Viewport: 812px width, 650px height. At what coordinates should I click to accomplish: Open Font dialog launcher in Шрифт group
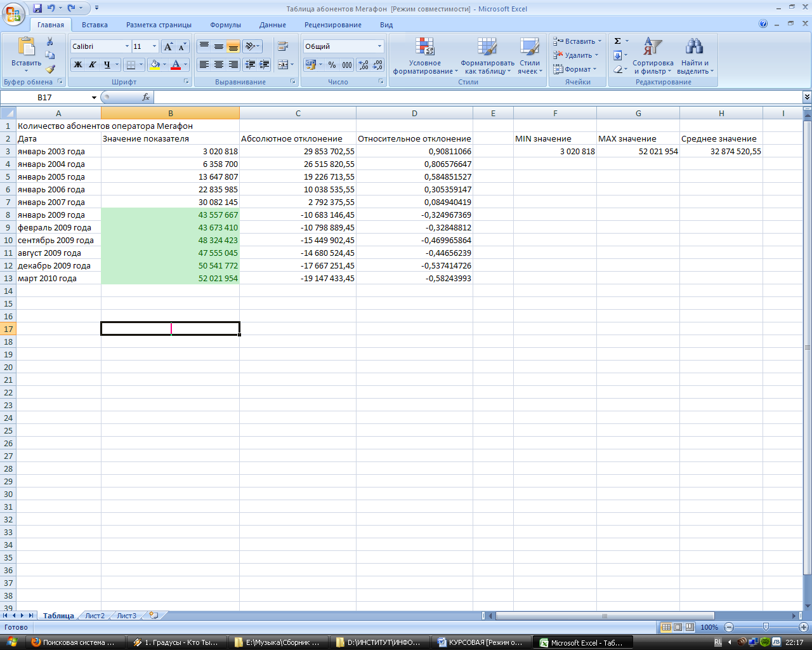click(187, 82)
